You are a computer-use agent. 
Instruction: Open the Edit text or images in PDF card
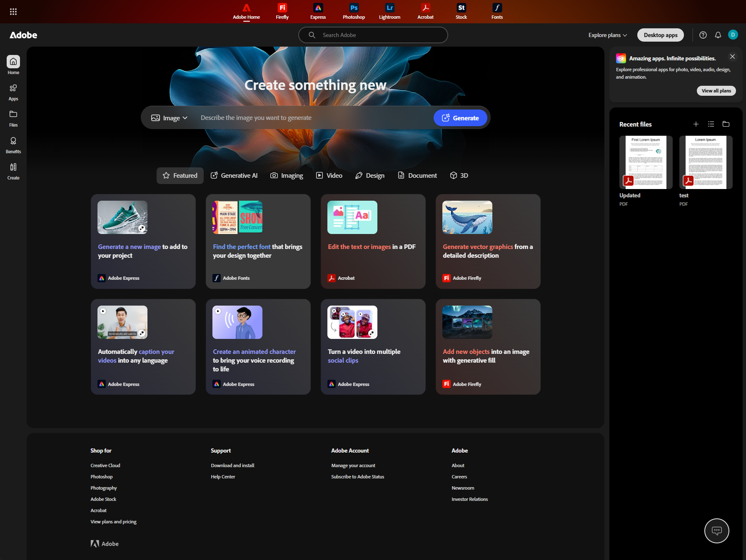click(373, 241)
